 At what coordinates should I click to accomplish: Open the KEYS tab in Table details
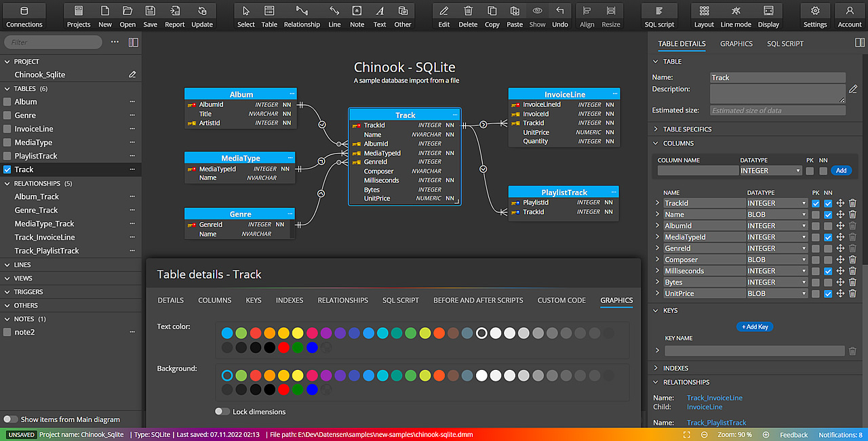point(254,300)
